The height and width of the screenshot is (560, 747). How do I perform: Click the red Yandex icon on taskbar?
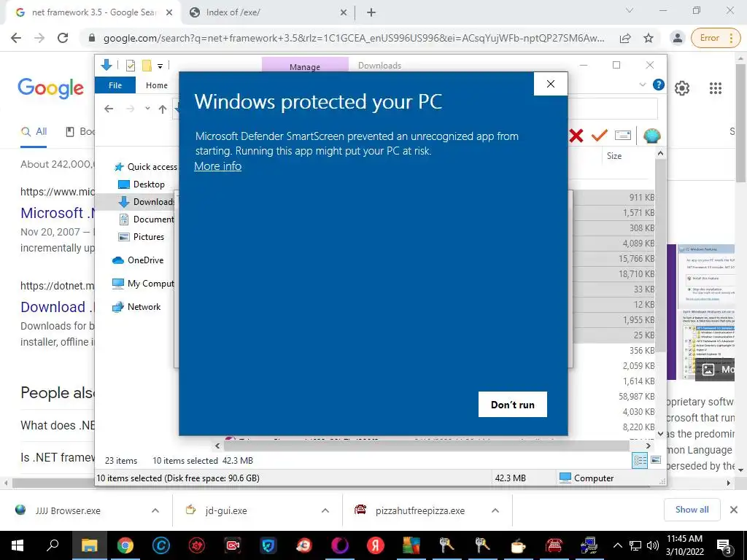pos(376,545)
